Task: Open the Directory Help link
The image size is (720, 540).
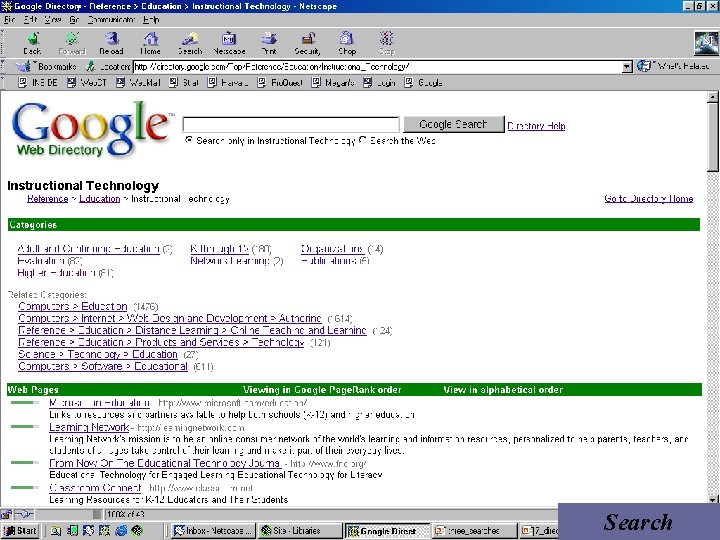Action: click(x=536, y=126)
